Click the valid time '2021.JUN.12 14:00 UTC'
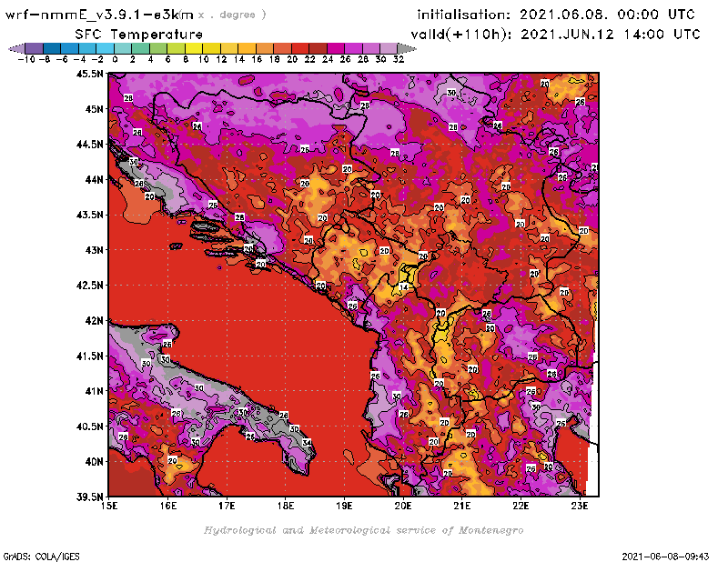Image resolution: width=728 pixels, height=562 pixels. (x=610, y=34)
